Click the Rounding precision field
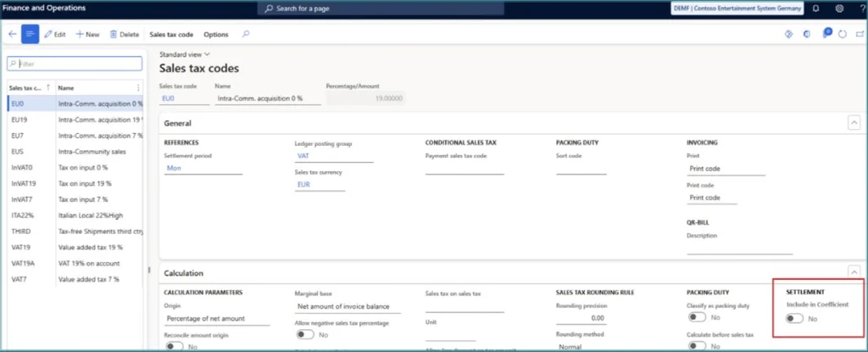 click(x=581, y=318)
